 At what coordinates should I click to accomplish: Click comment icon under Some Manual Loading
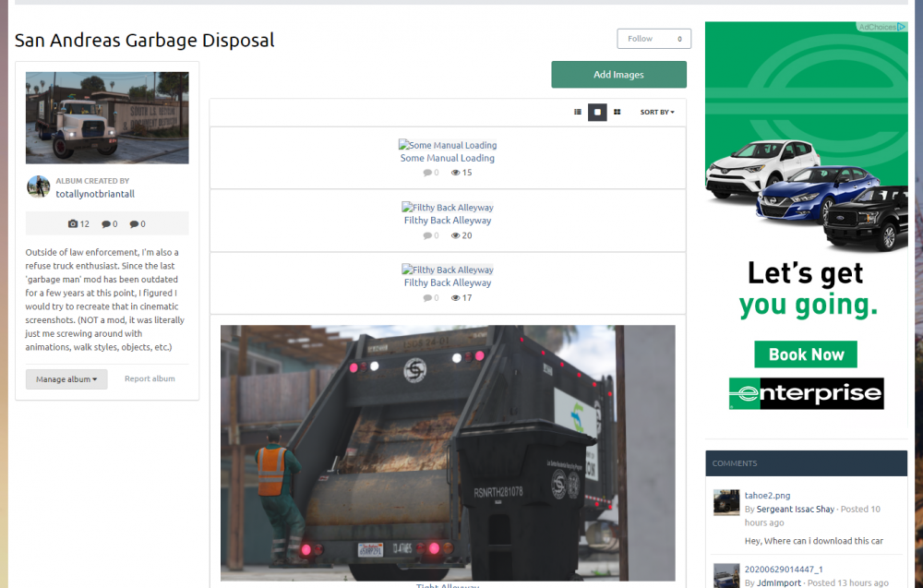click(x=427, y=173)
